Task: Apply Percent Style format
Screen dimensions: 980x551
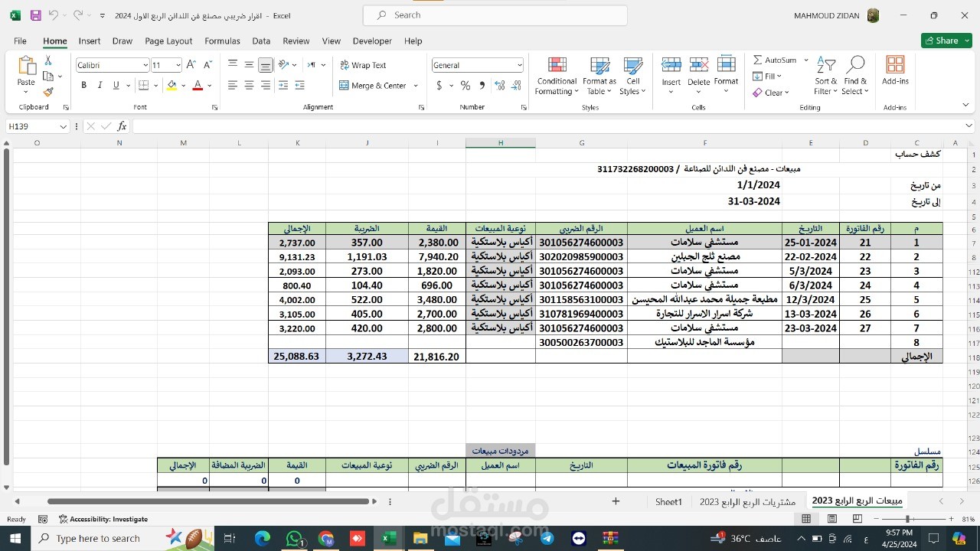Action: 465,86
